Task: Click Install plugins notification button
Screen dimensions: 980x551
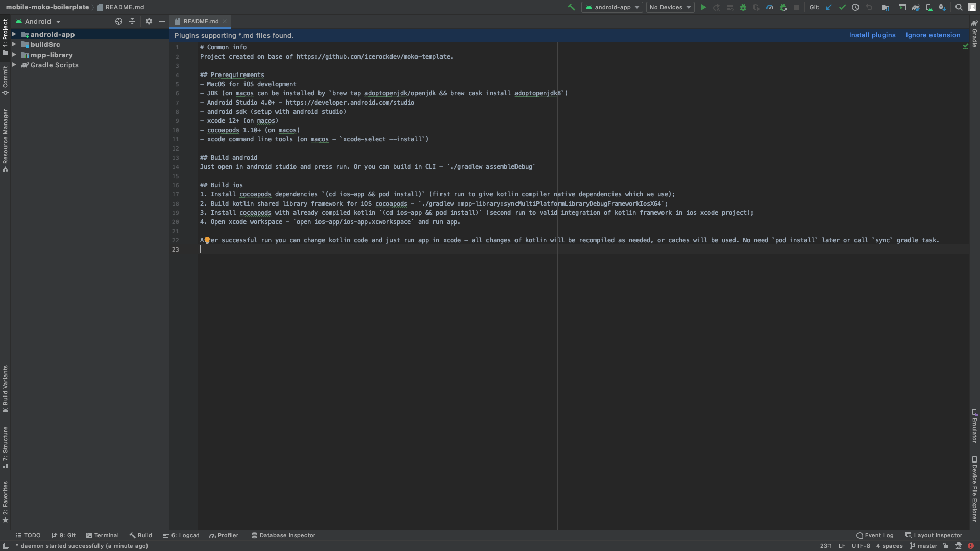Action: pos(872,35)
